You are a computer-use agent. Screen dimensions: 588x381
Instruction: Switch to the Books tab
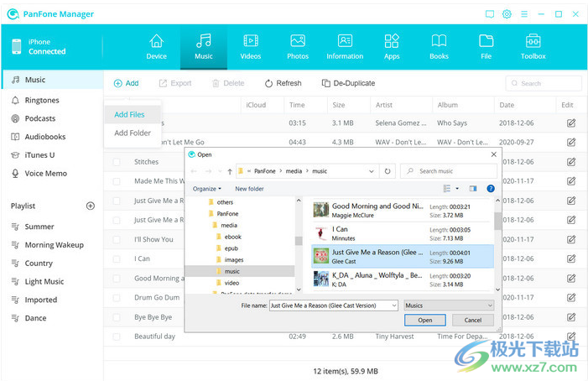tap(439, 47)
